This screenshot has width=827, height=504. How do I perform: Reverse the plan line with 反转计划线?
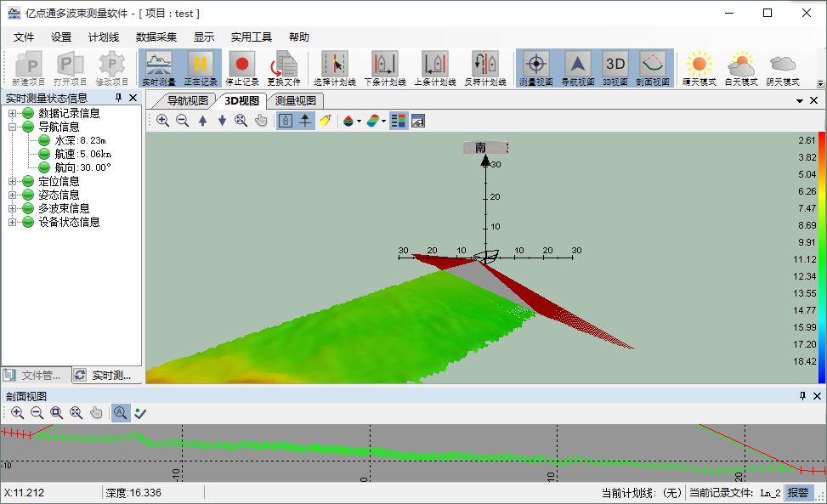point(485,69)
